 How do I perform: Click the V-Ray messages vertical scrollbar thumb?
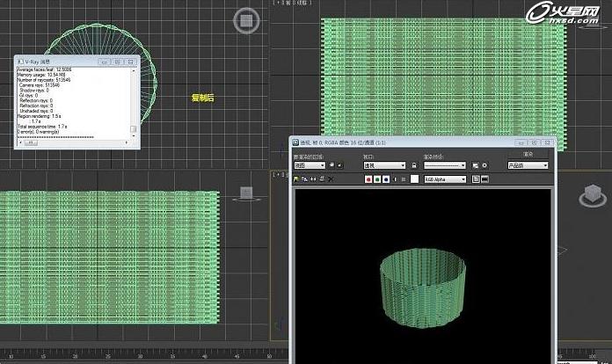click(x=134, y=129)
